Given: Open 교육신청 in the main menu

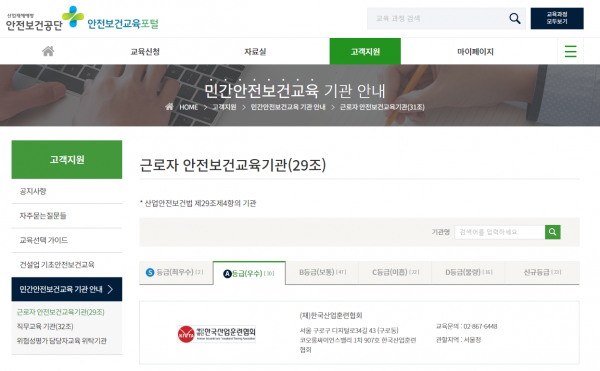Looking at the screenshot, I should click(145, 52).
